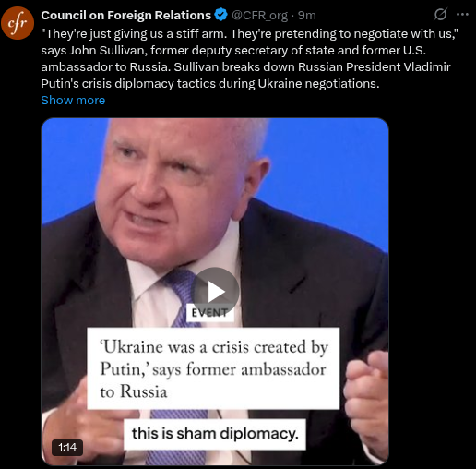Play the video with center play button
Viewport: 476px width, 469px height.
point(215,291)
